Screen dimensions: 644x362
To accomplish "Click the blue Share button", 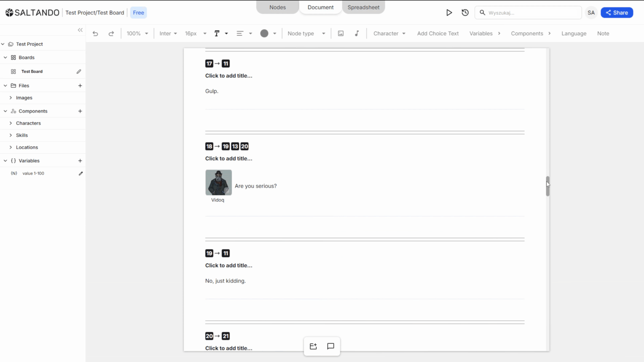I will [617, 13].
